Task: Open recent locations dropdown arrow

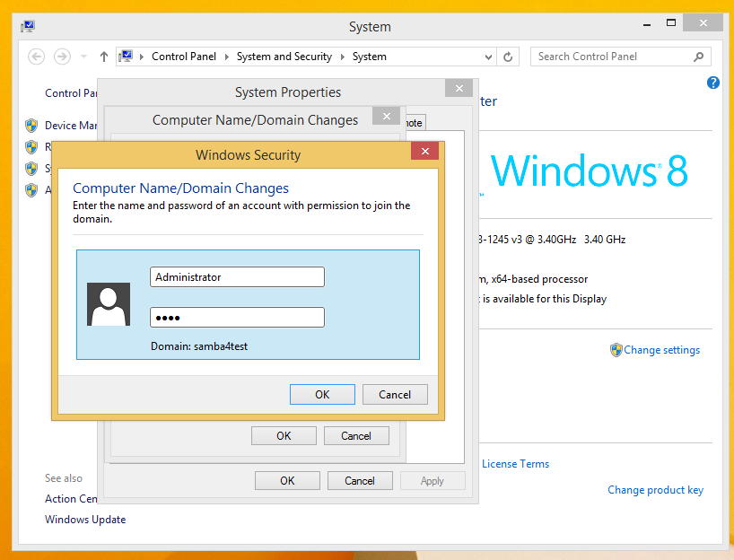Action: pos(83,57)
